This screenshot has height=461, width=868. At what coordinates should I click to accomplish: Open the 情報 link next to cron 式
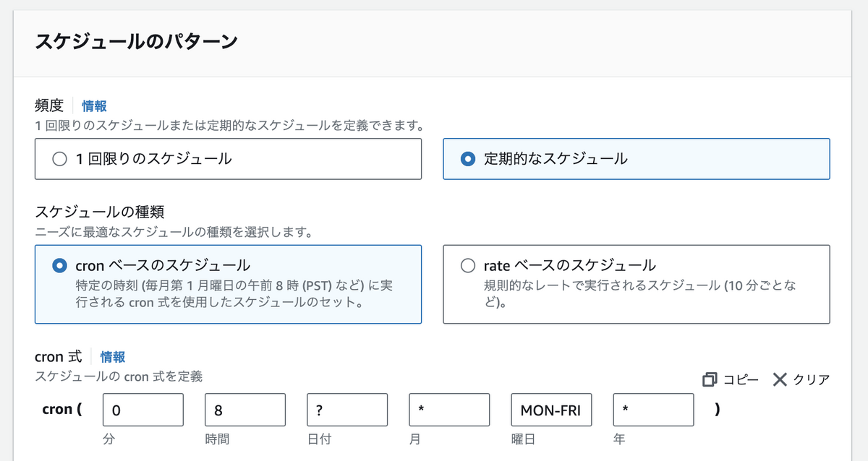click(113, 356)
